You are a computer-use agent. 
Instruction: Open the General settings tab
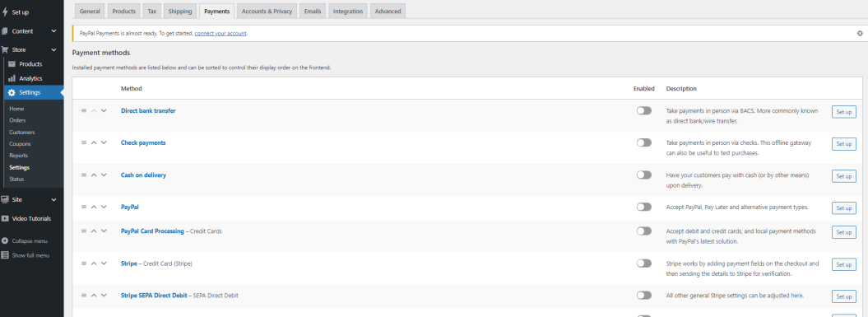pyautogui.click(x=90, y=11)
